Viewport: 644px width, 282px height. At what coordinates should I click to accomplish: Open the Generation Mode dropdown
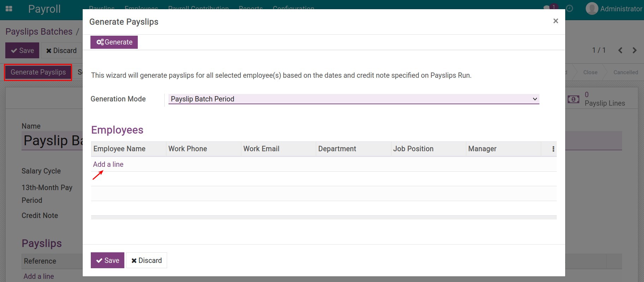[x=354, y=99]
